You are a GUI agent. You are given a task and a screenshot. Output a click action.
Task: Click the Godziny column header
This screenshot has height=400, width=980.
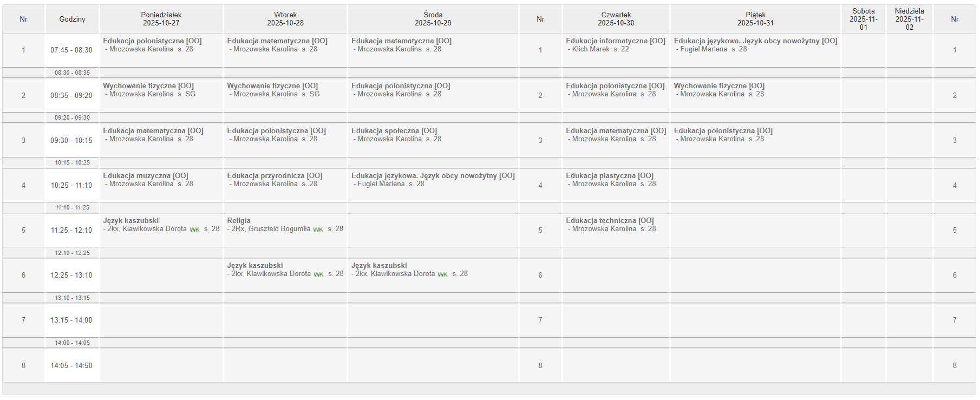click(x=72, y=19)
